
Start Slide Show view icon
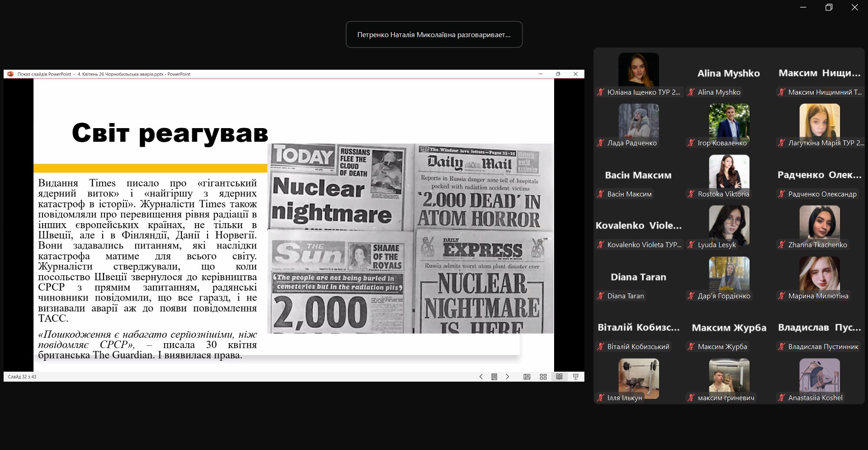576,377
